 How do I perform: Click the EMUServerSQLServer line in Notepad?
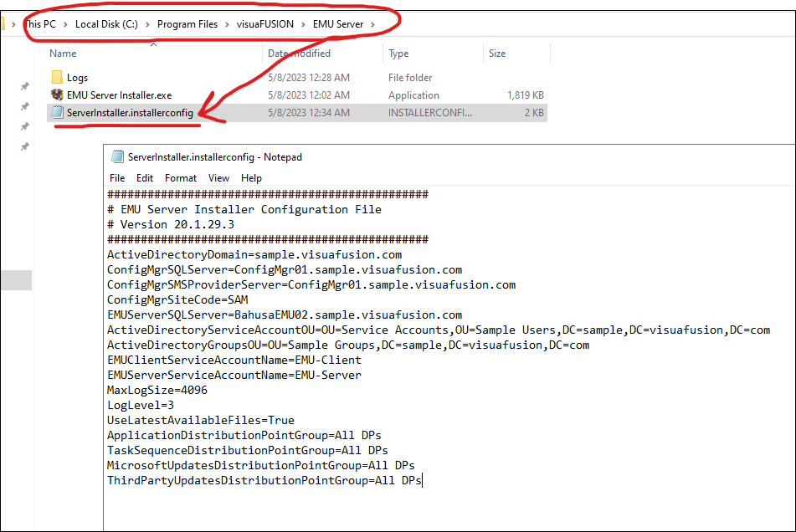(285, 315)
